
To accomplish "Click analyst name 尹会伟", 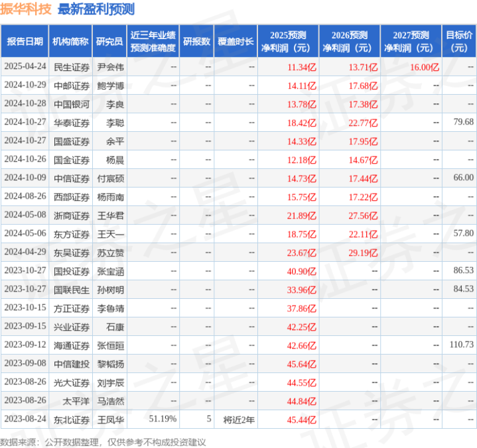I will coord(110,67).
